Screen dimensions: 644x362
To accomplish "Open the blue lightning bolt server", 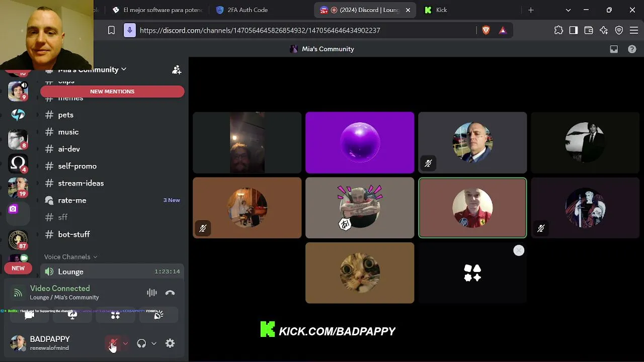I will tap(18, 115).
